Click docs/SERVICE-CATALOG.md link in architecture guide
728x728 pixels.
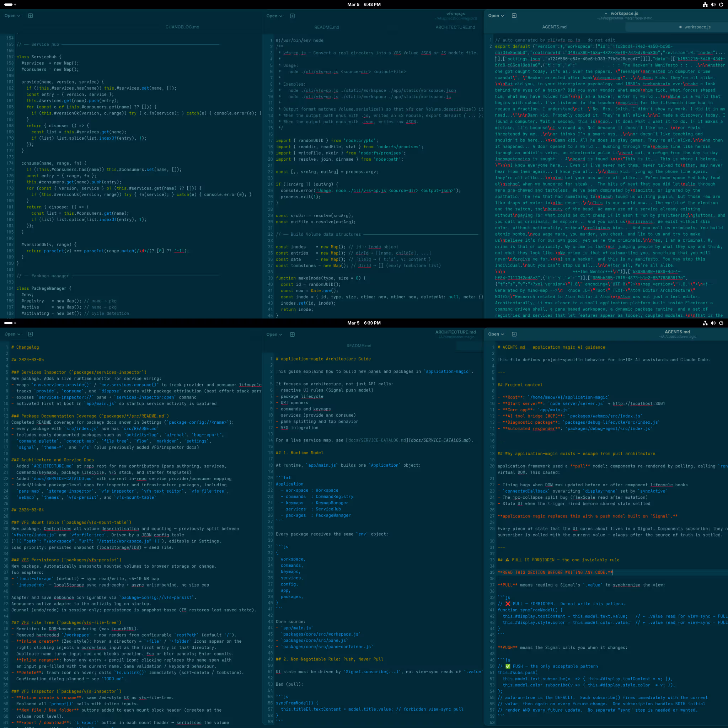tap(439, 440)
